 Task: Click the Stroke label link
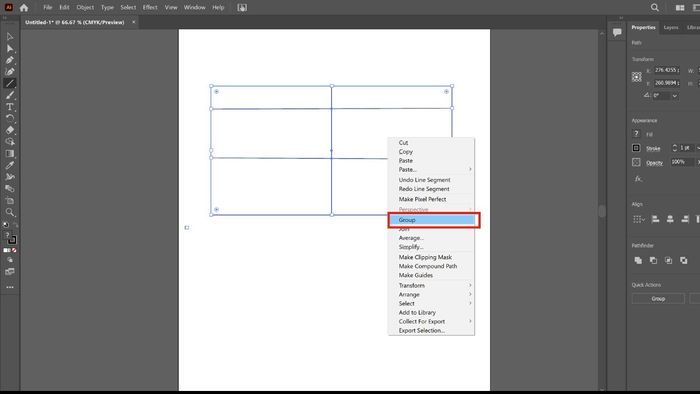tap(653, 149)
